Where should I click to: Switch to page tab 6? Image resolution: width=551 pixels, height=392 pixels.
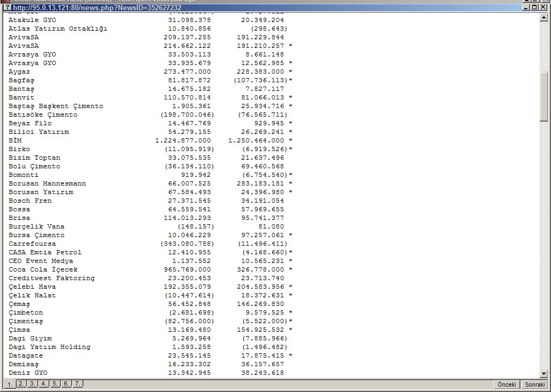[x=66, y=383]
